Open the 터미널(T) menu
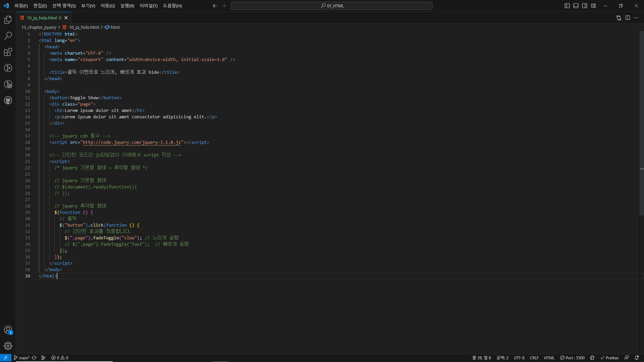 149,6
